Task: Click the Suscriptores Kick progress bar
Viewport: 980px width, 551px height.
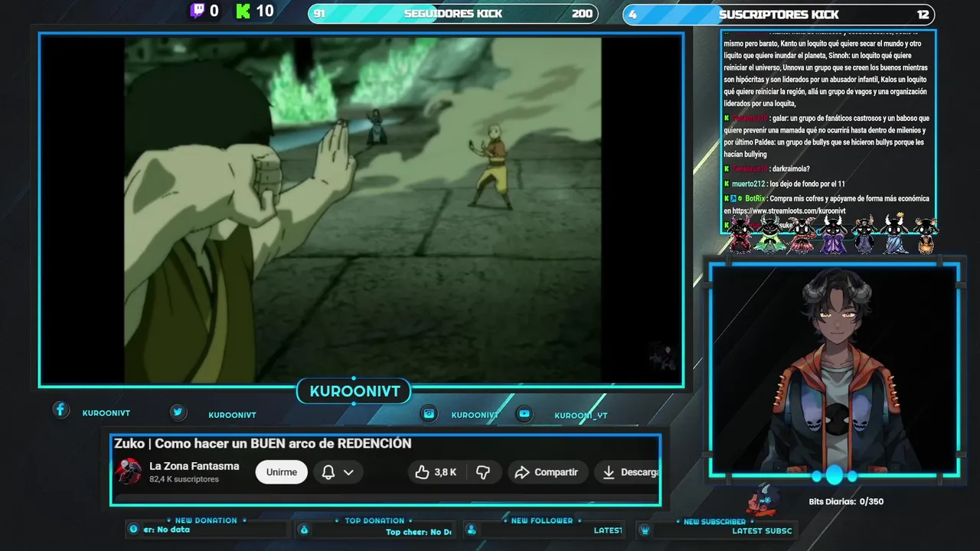Action: pyautogui.click(x=779, y=14)
